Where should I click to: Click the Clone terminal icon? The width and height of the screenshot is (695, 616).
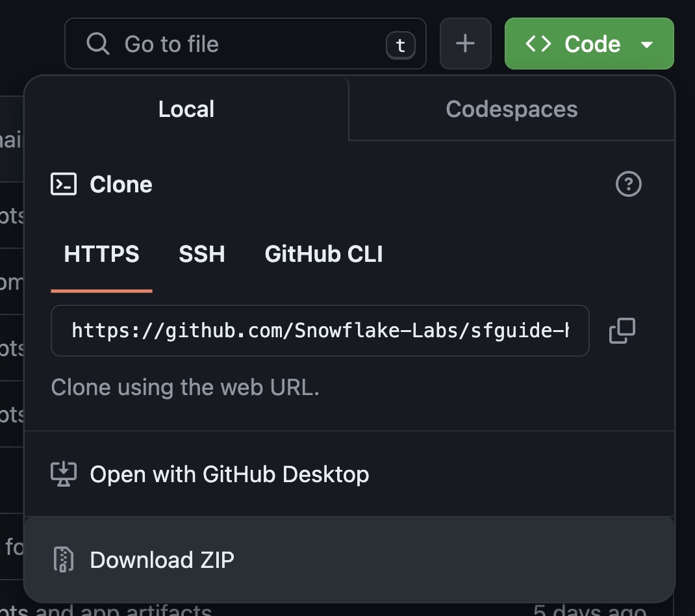point(64,185)
